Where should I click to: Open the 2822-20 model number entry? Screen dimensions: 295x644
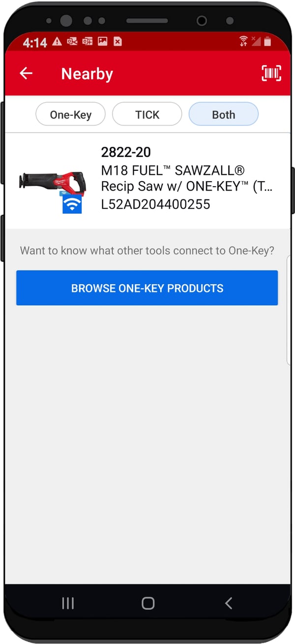[x=126, y=152]
